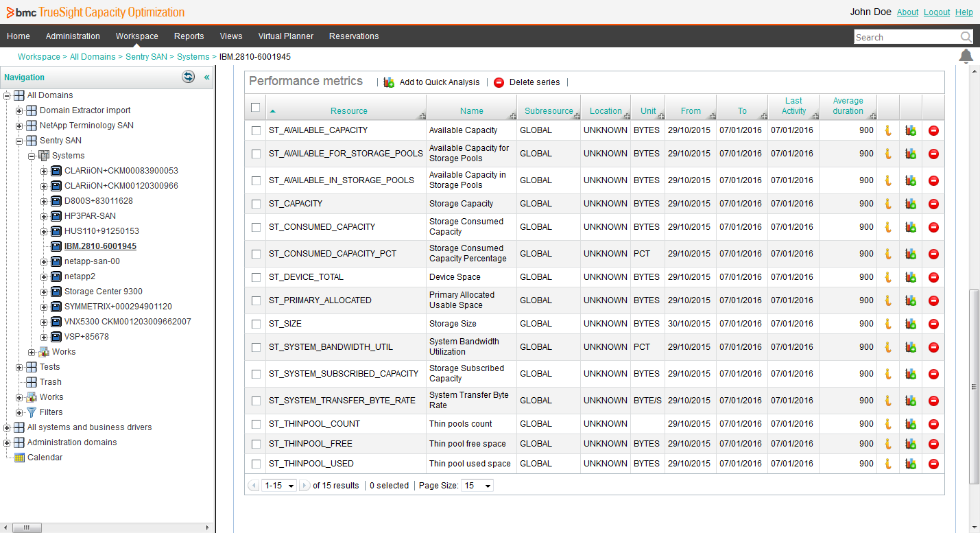Open the Home menu
Image resolution: width=980 pixels, height=533 pixels.
click(19, 36)
